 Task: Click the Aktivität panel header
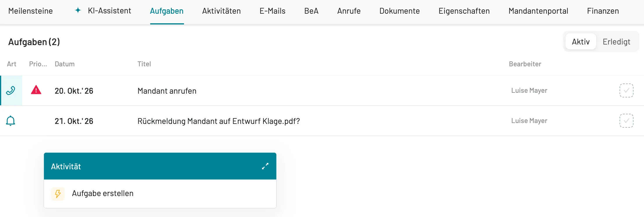pyautogui.click(x=160, y=166)
